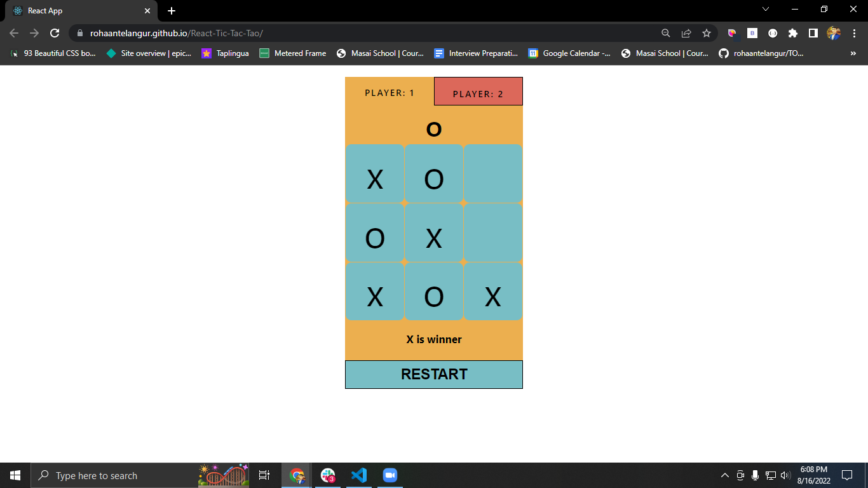
Task: Reload the React App page
Action: 55,32
